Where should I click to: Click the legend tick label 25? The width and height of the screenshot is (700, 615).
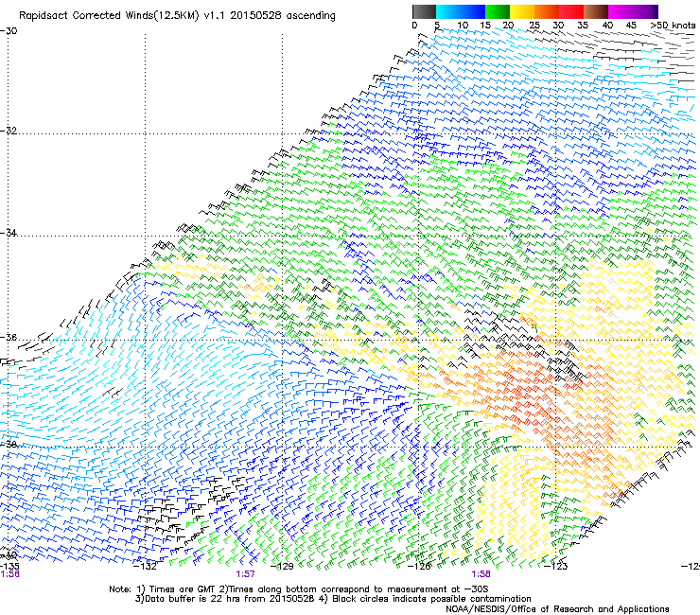[534, 26]
